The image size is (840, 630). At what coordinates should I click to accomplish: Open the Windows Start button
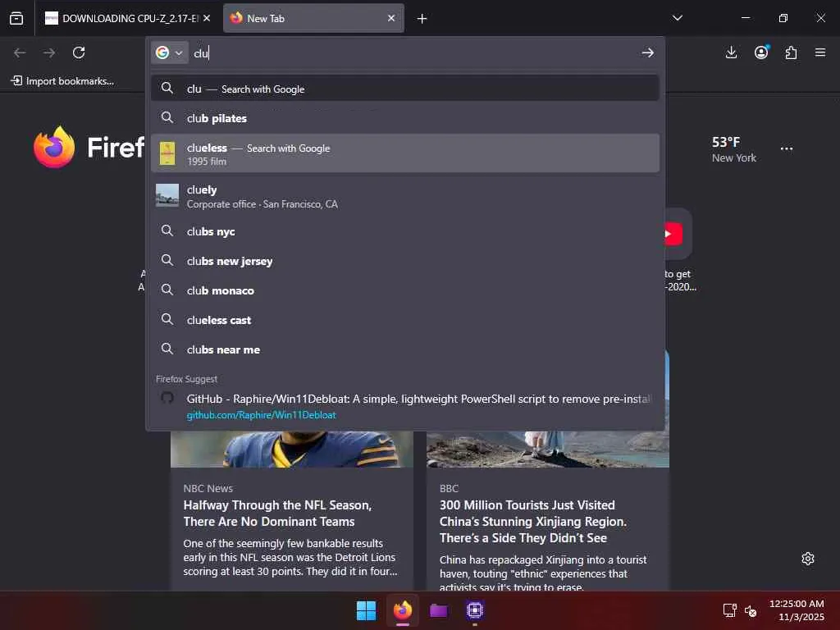(367, 610)
